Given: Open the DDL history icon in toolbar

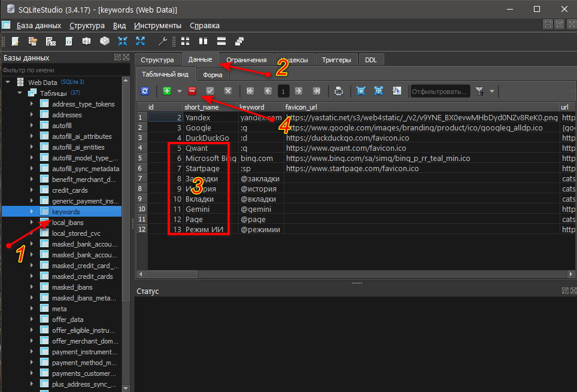Looking at the screenshot, I should click(33, 41).
